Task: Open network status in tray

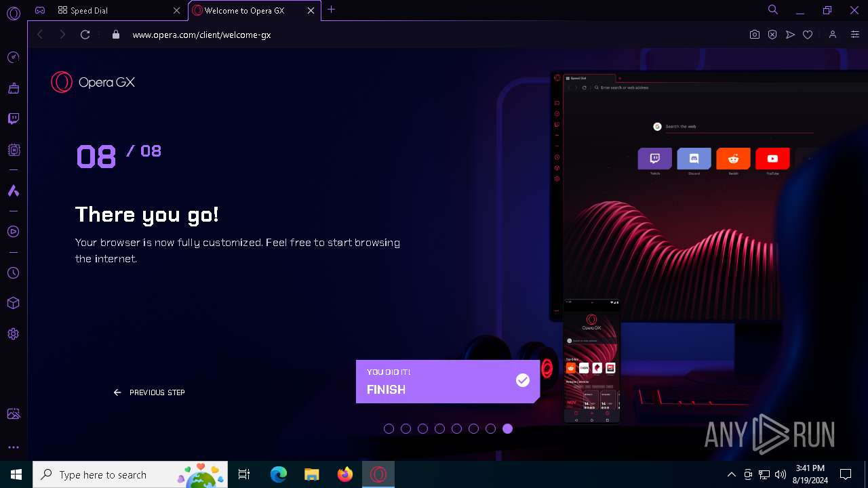Action: (764, 474)
